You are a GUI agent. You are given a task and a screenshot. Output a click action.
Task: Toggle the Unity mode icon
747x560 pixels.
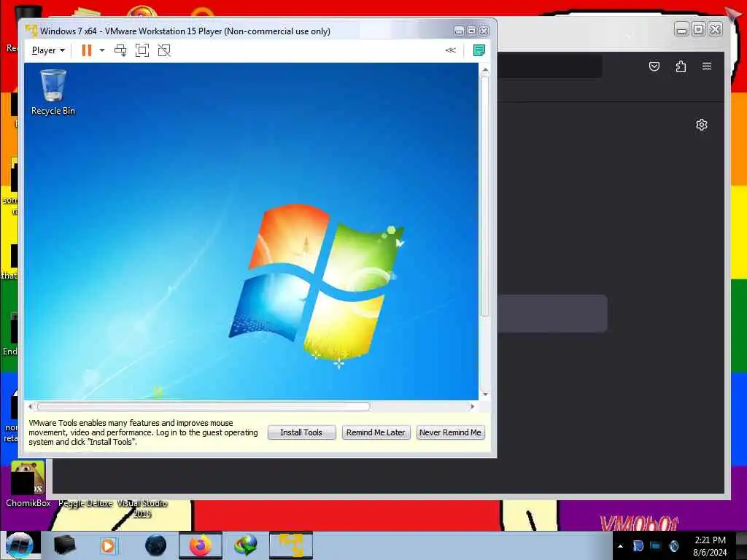point(164,50)
